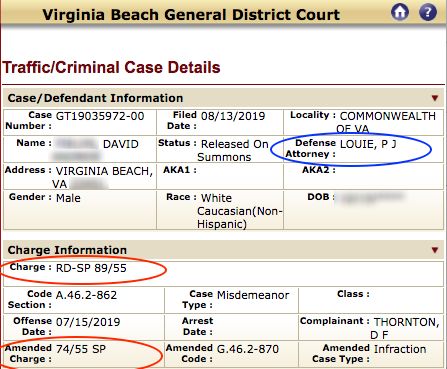Click code section A.46.2-862
The image size is (447, 369).
pyautogui.click(x=86, y=295)
